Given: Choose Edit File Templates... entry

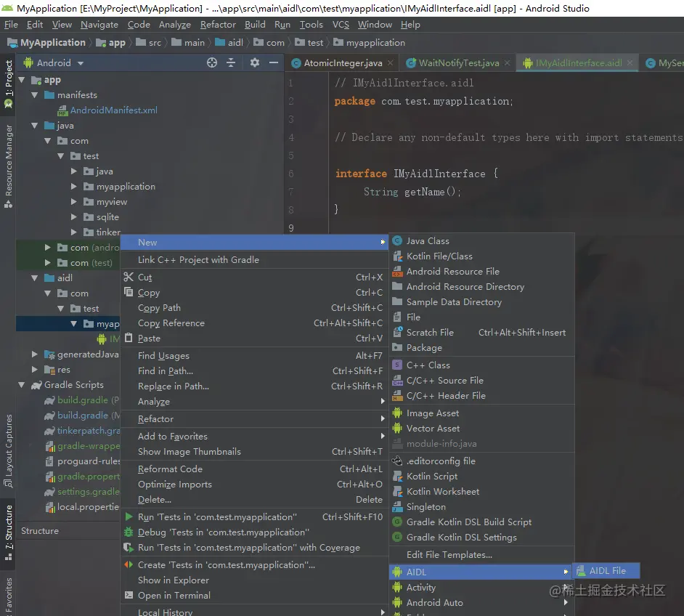Looking at the screenshot, I should coord(481,555).
